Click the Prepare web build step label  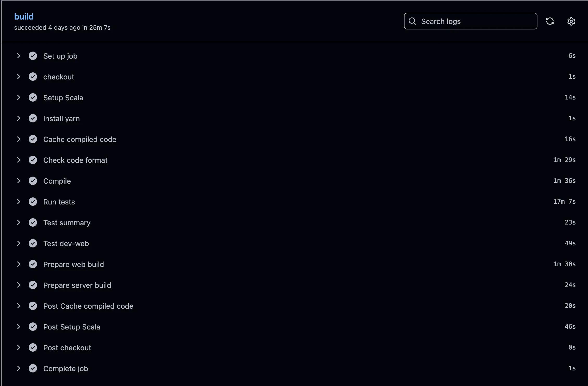pyautogui.click(x=73, y=264)
